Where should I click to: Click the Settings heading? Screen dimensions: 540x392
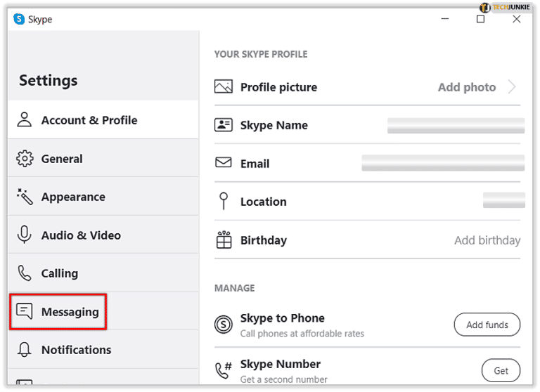coord(49,81)
